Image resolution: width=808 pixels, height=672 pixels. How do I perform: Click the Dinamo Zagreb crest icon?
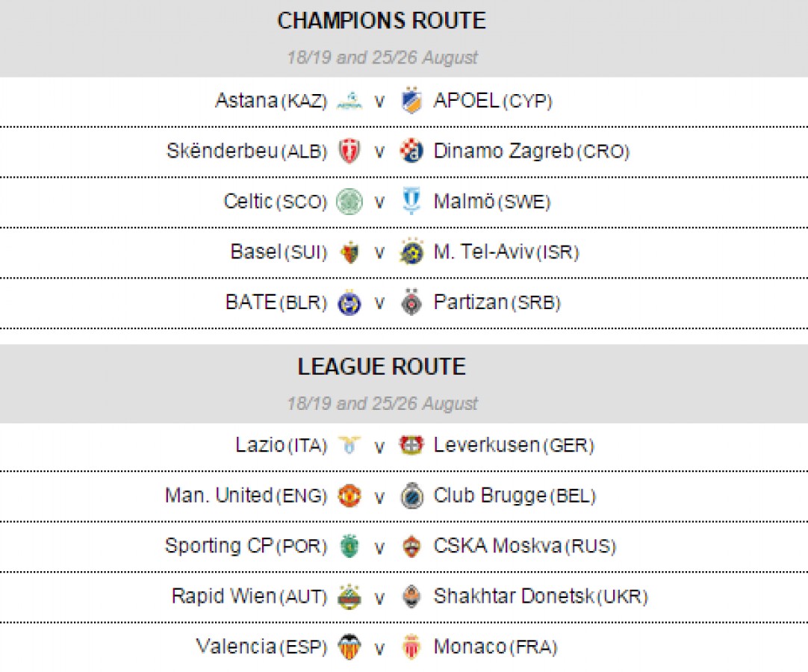pyautogui.click(x=411, y=152)
